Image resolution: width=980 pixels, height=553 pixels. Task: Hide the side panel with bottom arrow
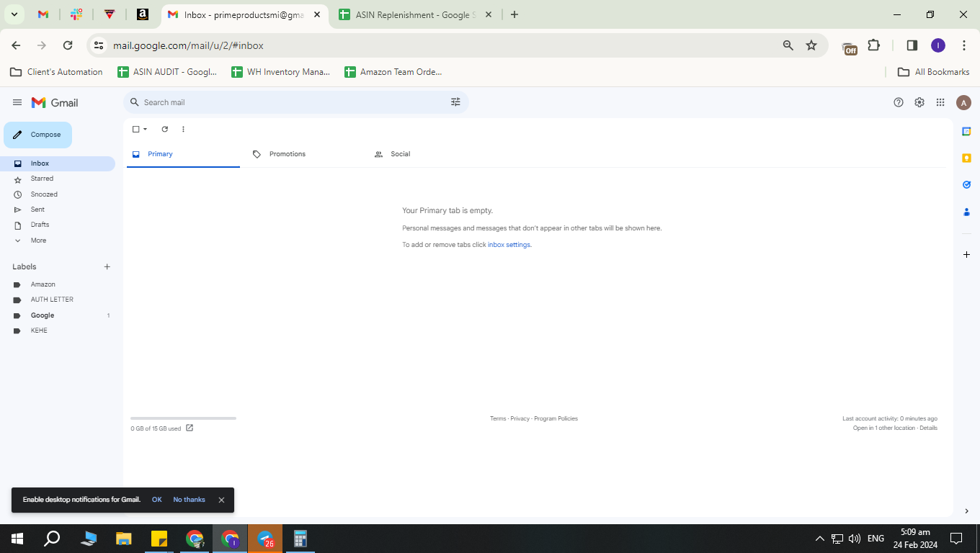pyautogui.click(x=966, y=511)
